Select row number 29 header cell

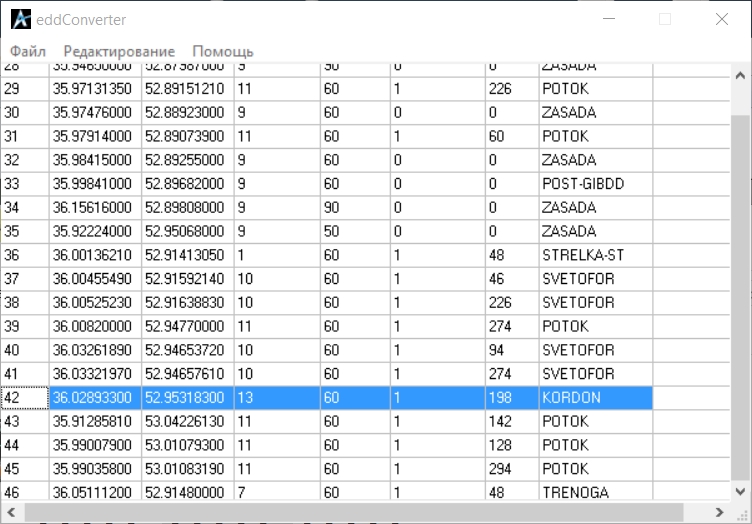[x=25, y=89]
